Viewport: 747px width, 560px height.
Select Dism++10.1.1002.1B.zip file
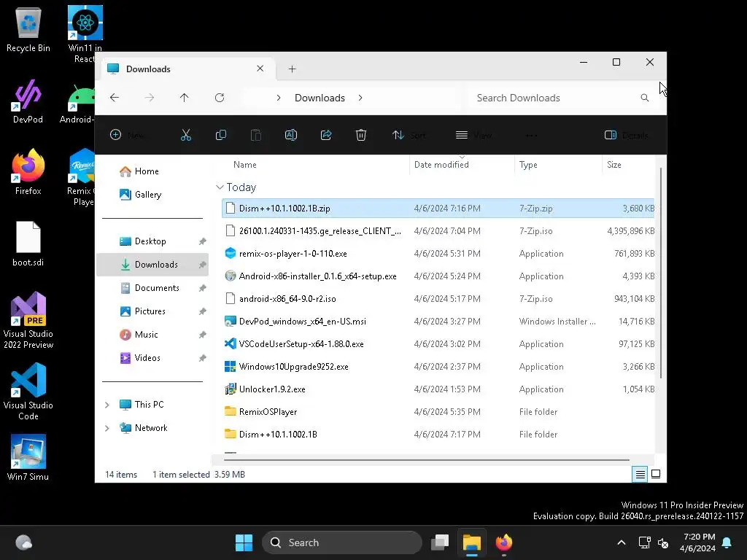[x=438, y=208]
